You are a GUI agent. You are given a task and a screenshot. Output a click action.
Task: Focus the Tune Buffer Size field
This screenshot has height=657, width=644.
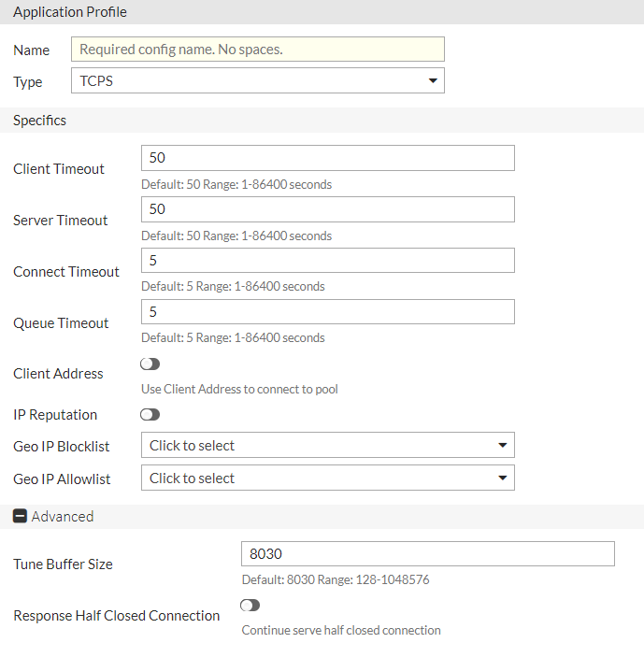click(x=427, y=554)
